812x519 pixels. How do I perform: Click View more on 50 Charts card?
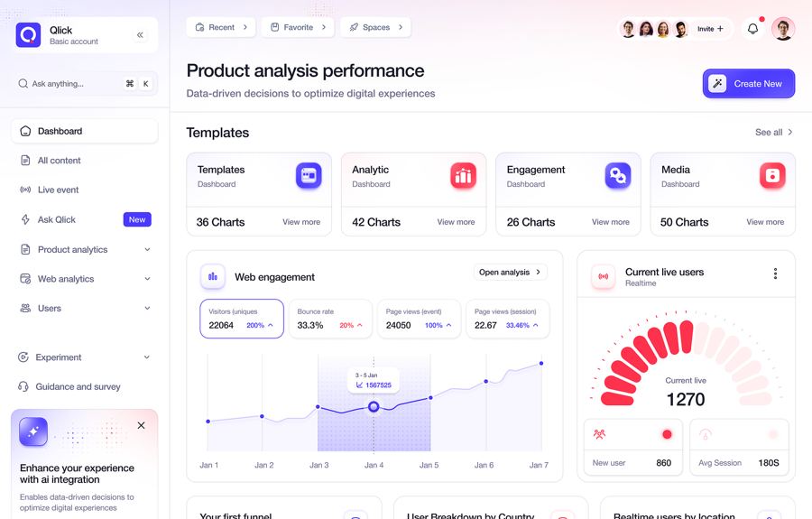pyautogui.click(x=765, y=222)
